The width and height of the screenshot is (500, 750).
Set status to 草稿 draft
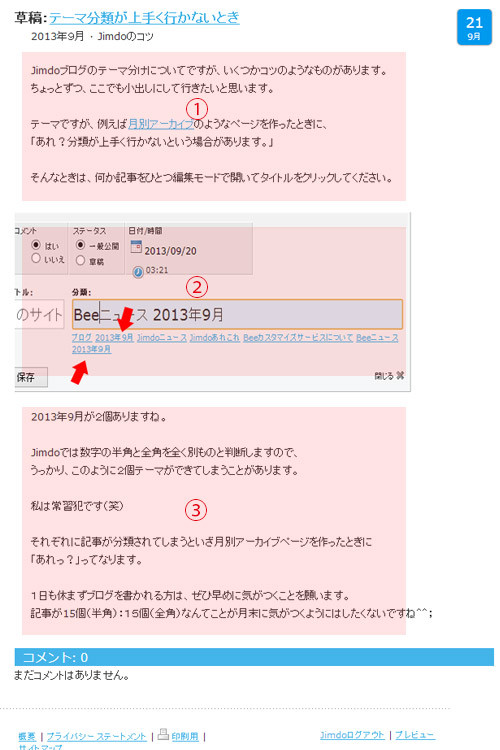pyautogui.click(x=80, y=260)
